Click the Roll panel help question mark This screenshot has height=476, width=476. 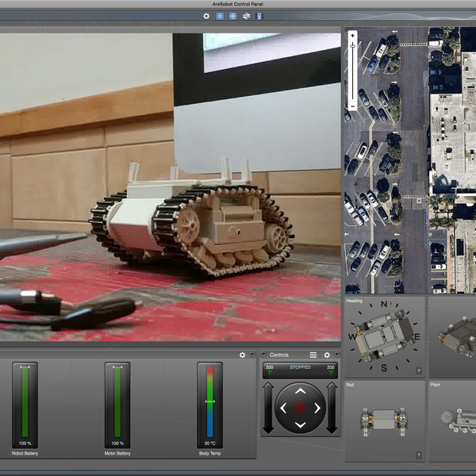point(418,455)
